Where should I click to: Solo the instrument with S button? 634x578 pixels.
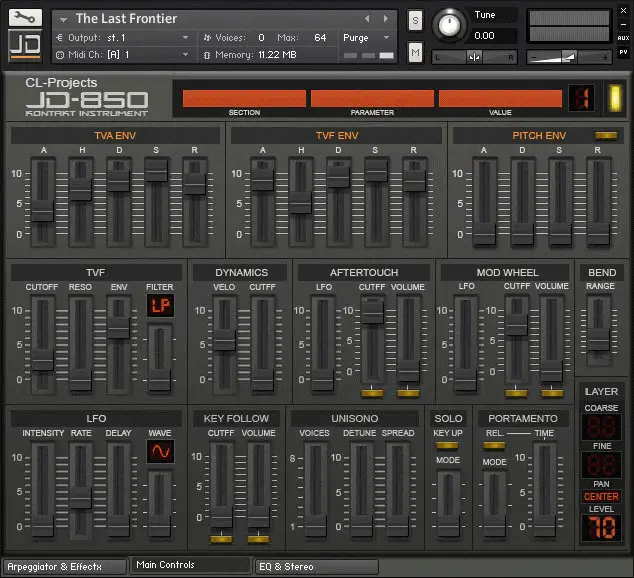(415, 21)
